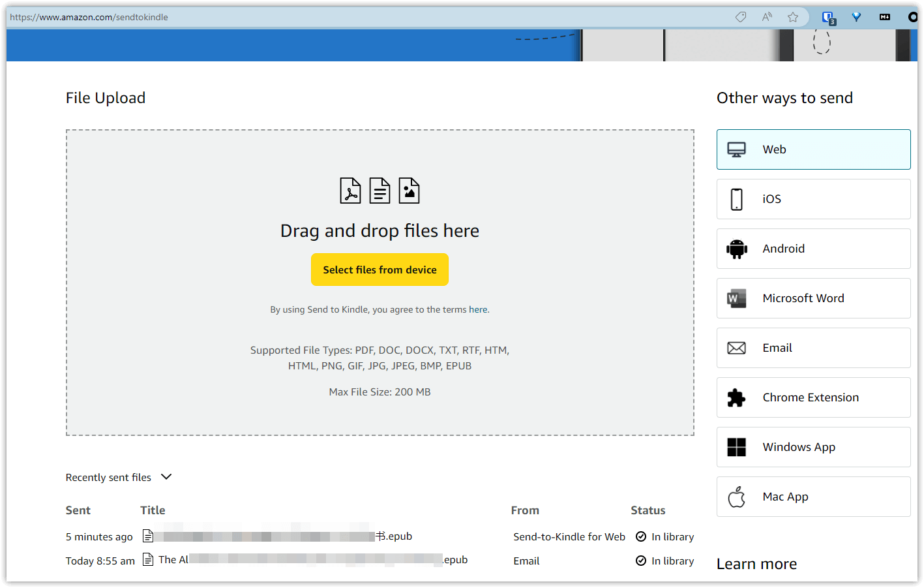This screenshot has width=924, height=588.
Task: Choose the Android sending option
Action: pyautogui.click(x=813, y=249)
